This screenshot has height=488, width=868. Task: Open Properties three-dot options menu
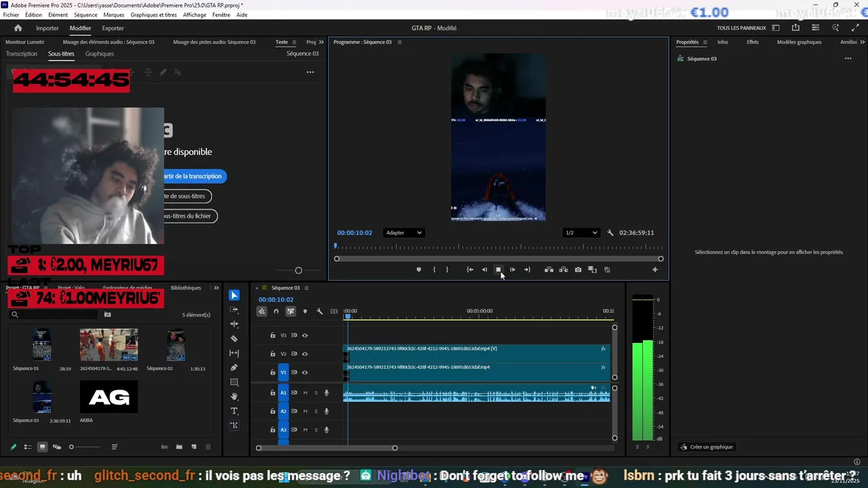[848, 58]
